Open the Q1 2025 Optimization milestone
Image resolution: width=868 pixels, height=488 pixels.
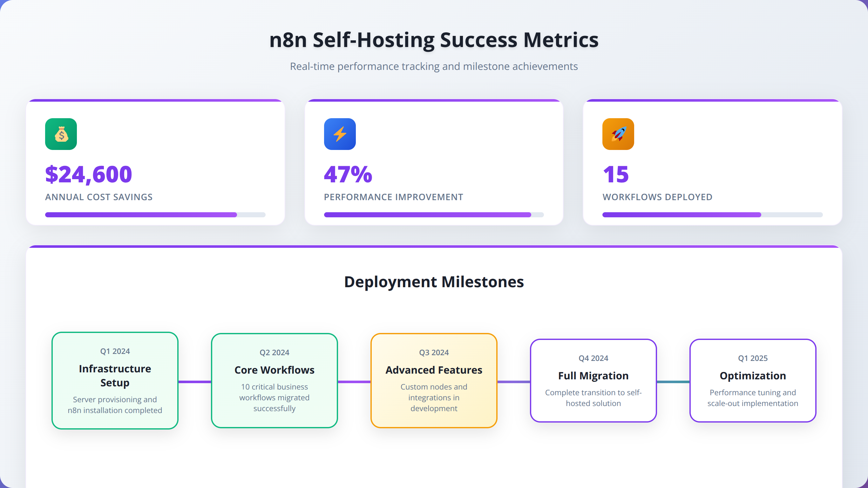752,381
